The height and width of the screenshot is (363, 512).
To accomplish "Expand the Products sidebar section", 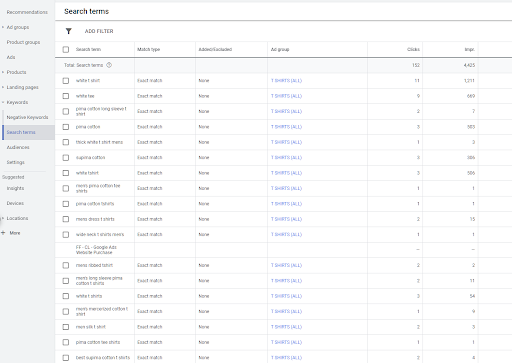I will [3, 72].
